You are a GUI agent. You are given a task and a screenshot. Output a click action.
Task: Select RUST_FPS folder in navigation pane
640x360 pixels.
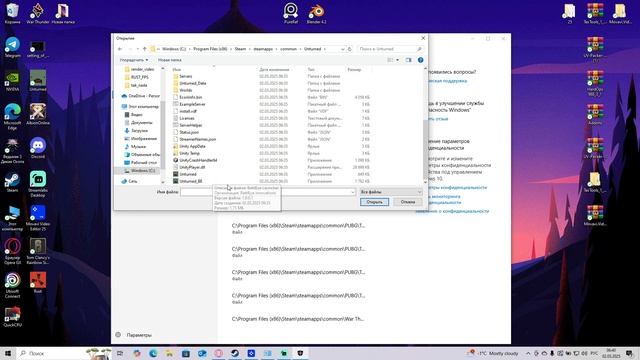pos(136,77)
